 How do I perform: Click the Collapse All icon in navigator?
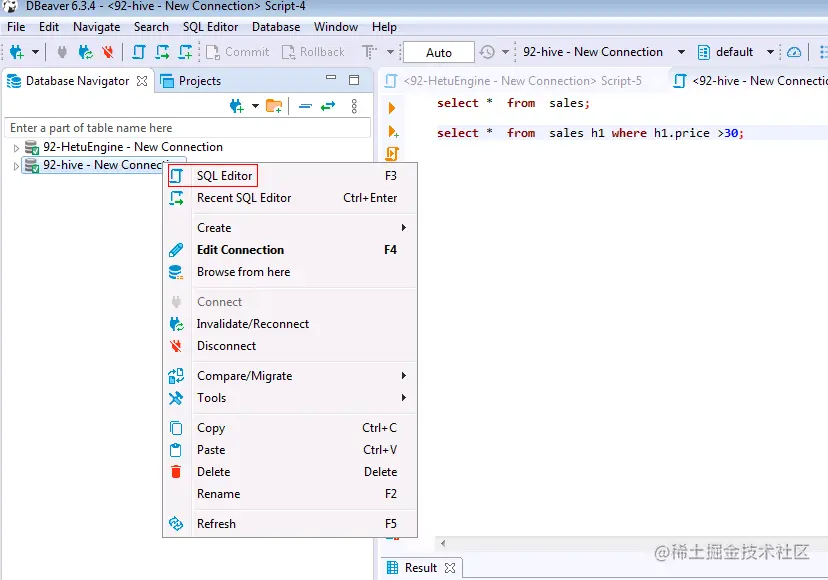point(305,106)
